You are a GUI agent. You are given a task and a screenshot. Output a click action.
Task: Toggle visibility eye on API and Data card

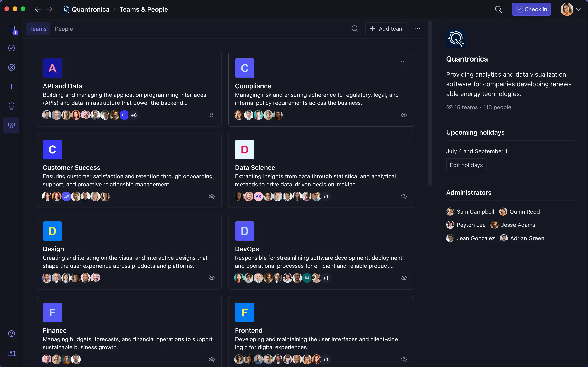click(x=211, y=115)
